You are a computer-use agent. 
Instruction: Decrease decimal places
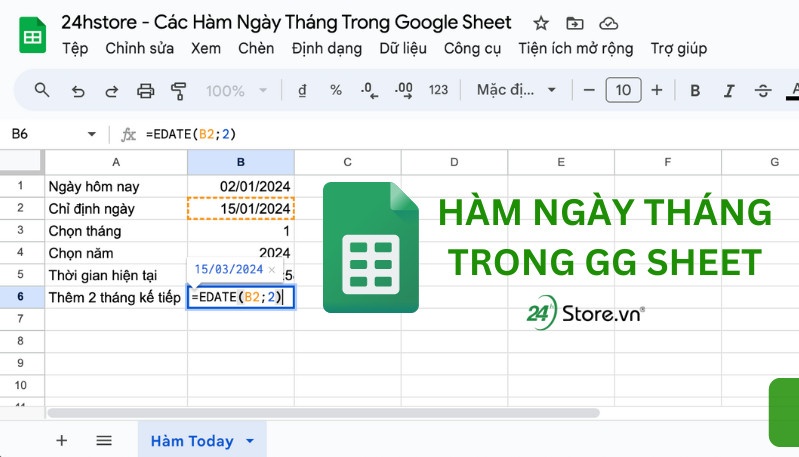point(369,91)
